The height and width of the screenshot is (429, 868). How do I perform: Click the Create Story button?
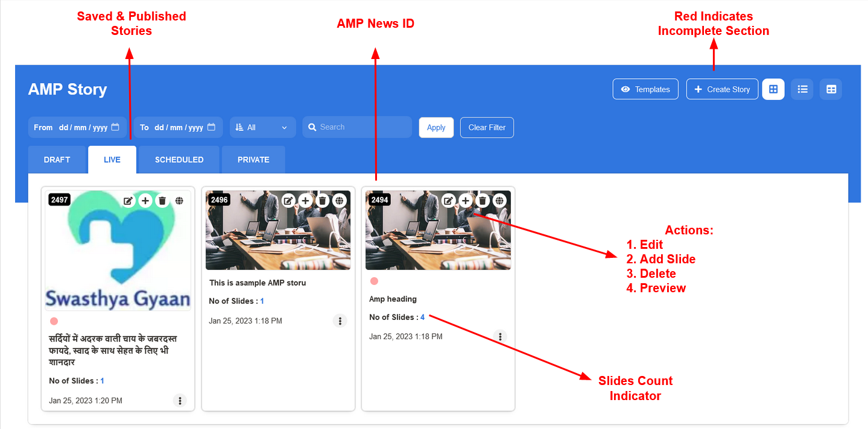pyautogui.click(x=722, y=89)
